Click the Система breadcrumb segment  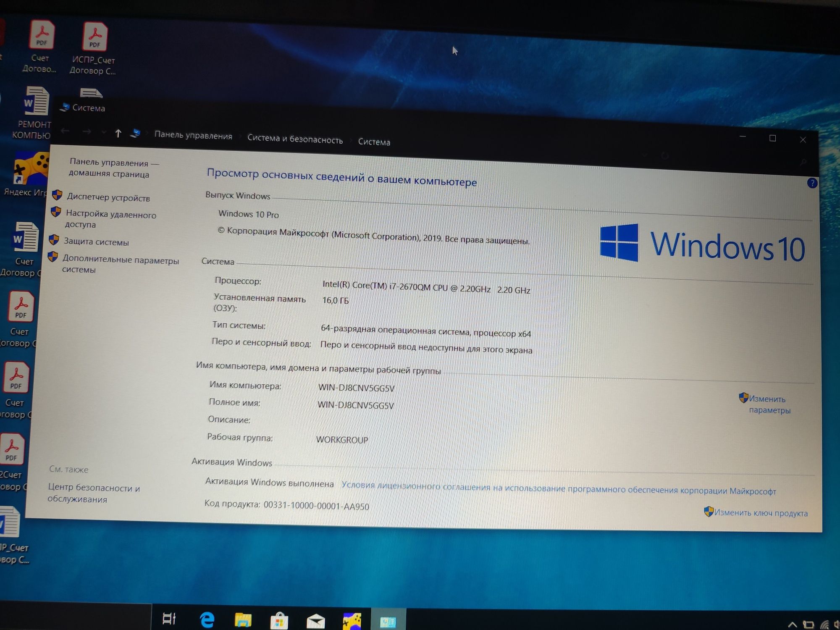click(x=374, y=142)
